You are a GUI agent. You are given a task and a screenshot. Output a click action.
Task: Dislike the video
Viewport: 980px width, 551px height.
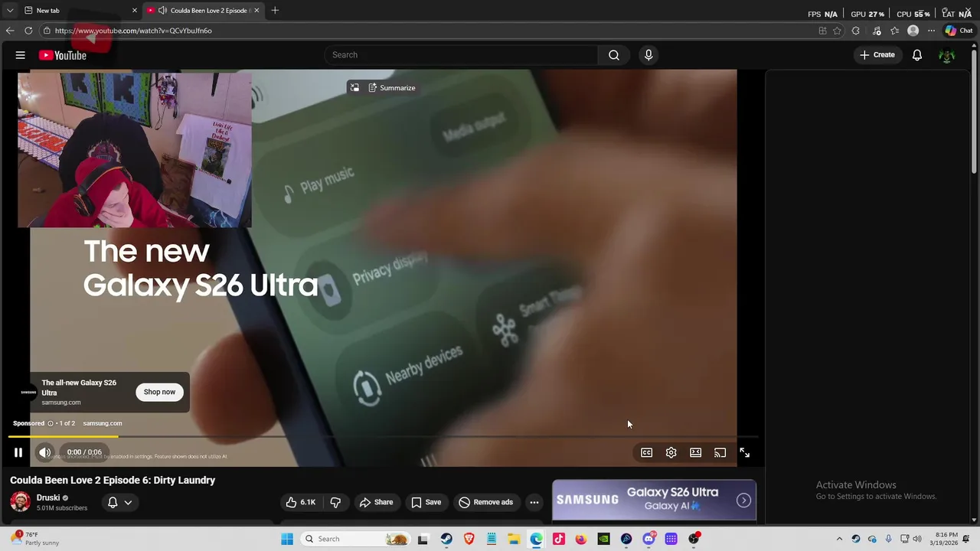click(x=335, y=502)
